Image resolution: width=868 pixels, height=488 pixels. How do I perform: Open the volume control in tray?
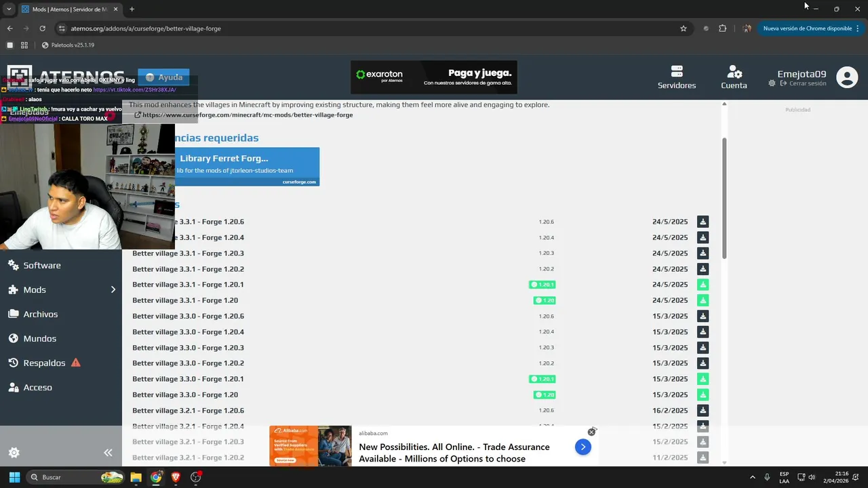click(x=812, y=477)
